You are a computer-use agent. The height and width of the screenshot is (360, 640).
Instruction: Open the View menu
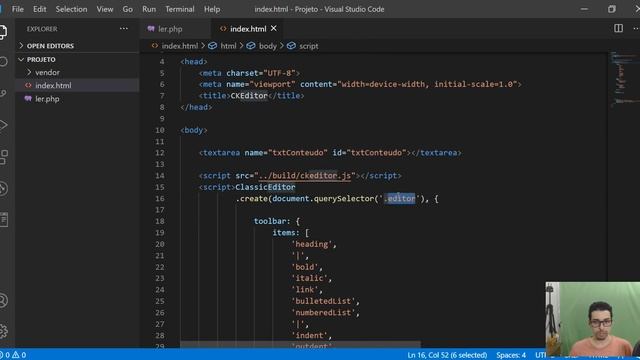tap(105, 9)
